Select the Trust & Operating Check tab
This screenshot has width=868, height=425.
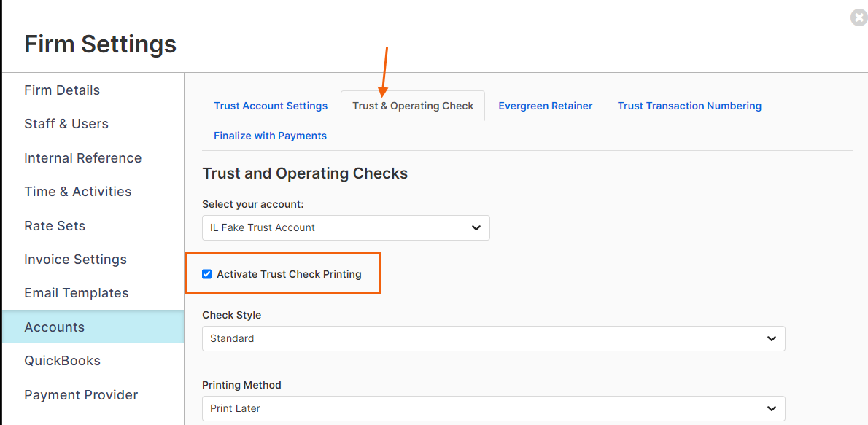pyautogui.click(x=413, y=106)
